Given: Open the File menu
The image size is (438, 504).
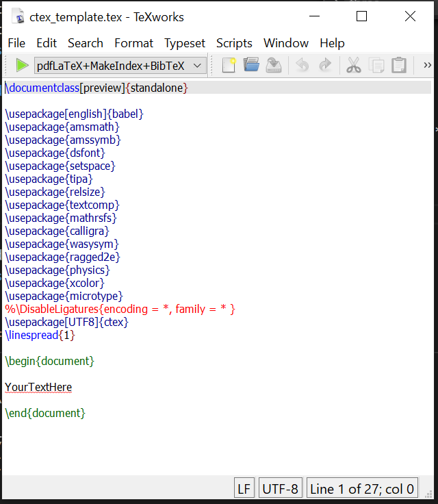Looking at the screenshot, I should coord(16,43).
